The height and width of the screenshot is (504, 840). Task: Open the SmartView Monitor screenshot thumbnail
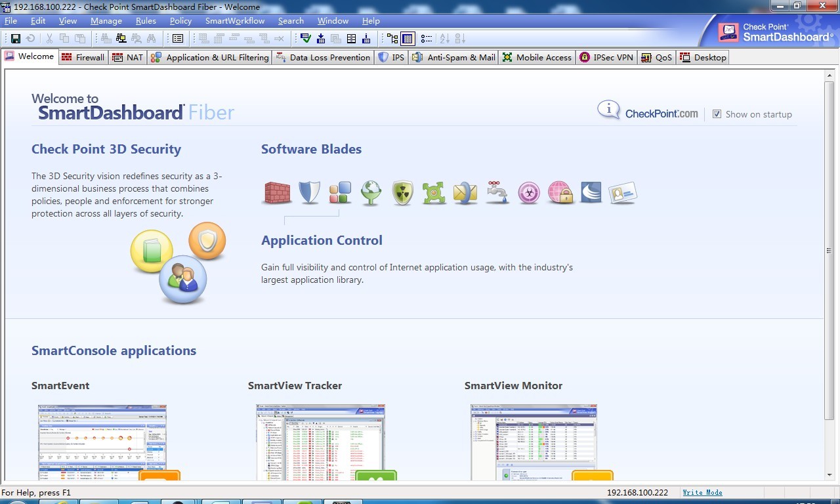(534, 442)
